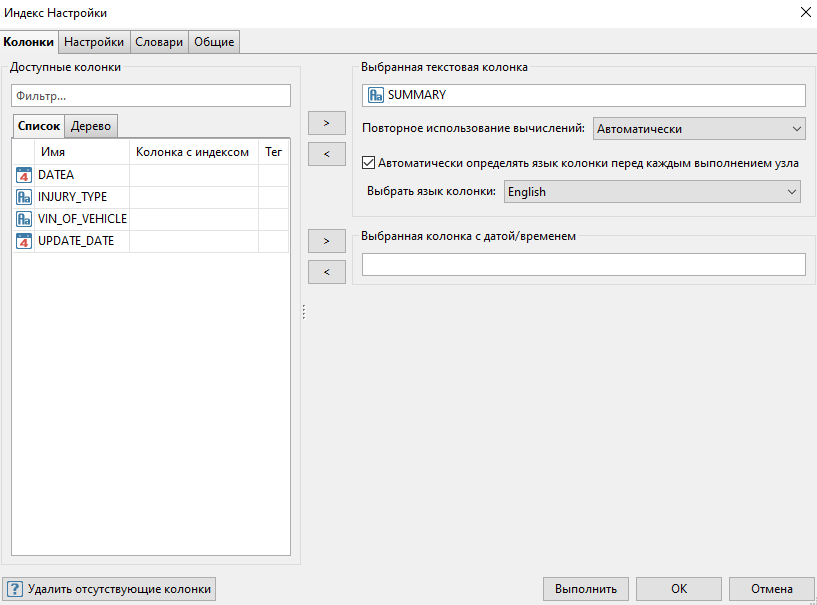The width and height of the screenshot is (817, 605).
Task: Toggle automatic column language detection checkbox
Action: [x=369, y=162]
